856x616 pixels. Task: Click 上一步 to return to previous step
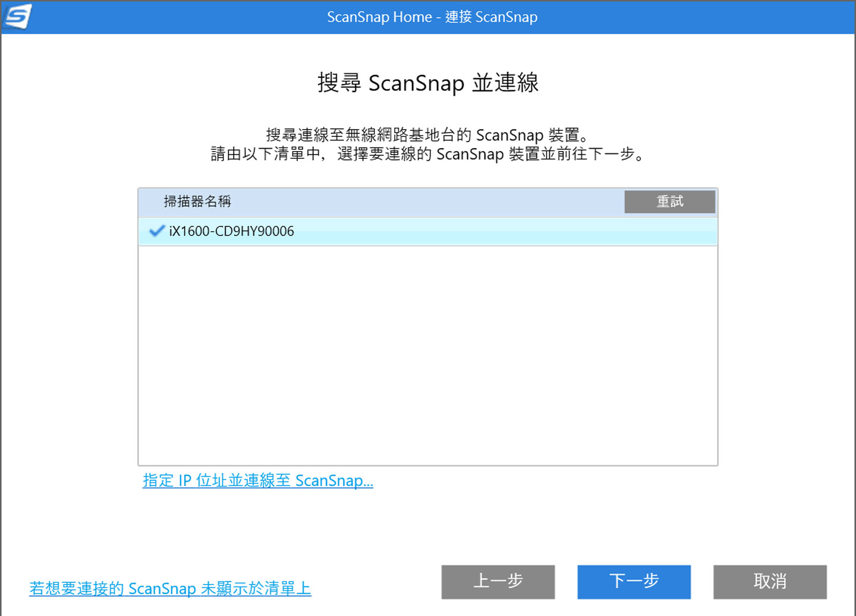point(498,582)
